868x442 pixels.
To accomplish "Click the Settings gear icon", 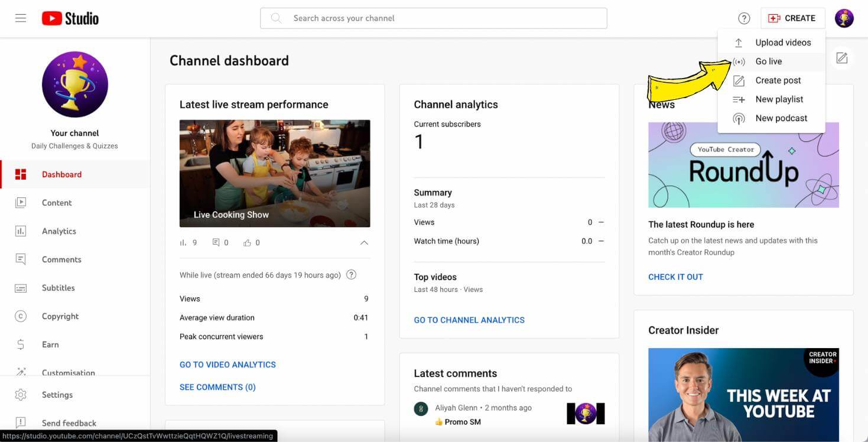I will (x=21, y=395).
